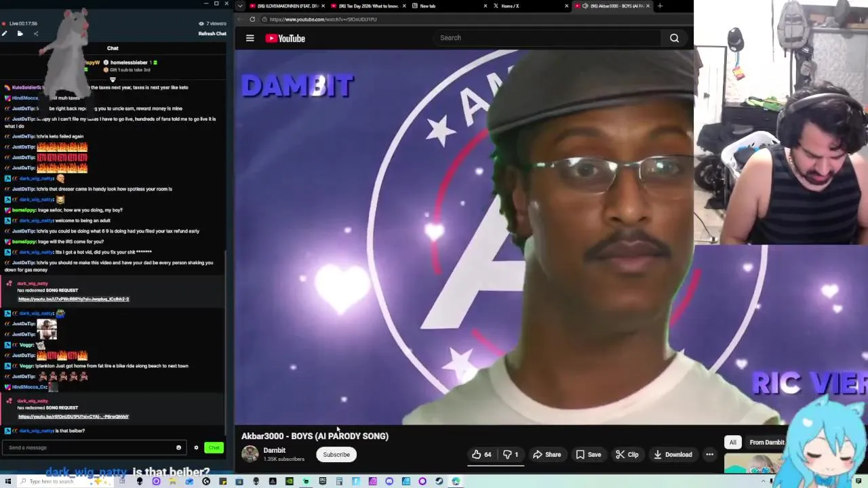
Task: Open the Nvidia app from taskbar
Action: [x=290, y=481]
